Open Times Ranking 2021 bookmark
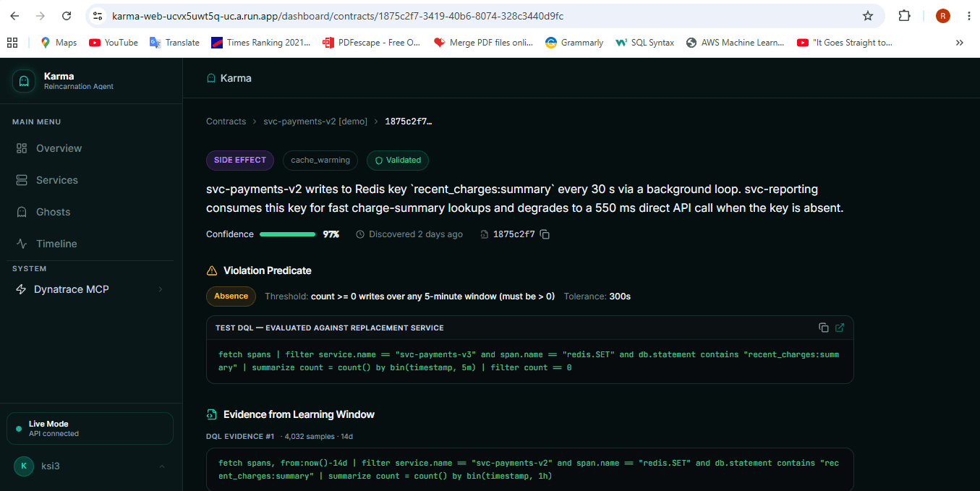Image resolution: width=980 pixels, height=491 pixels. pos(260,43)
